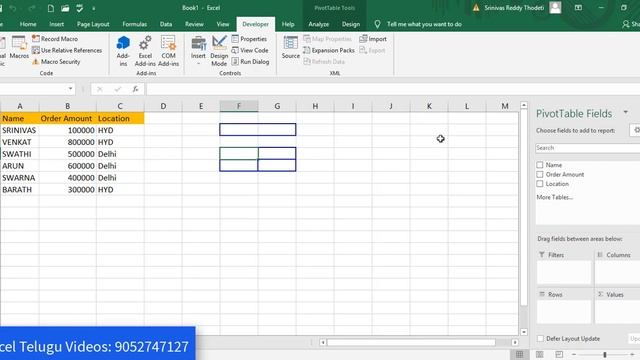Viewport: 640px width, 360px height.
Task: Switch to the Formulas tab
Action: pos(134,24)
